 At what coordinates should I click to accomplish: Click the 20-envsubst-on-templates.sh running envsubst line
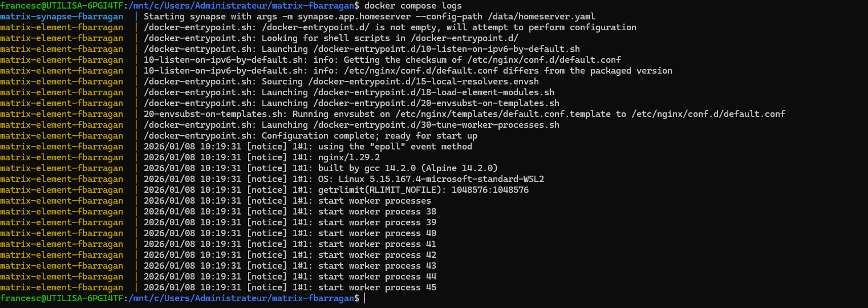464,114
